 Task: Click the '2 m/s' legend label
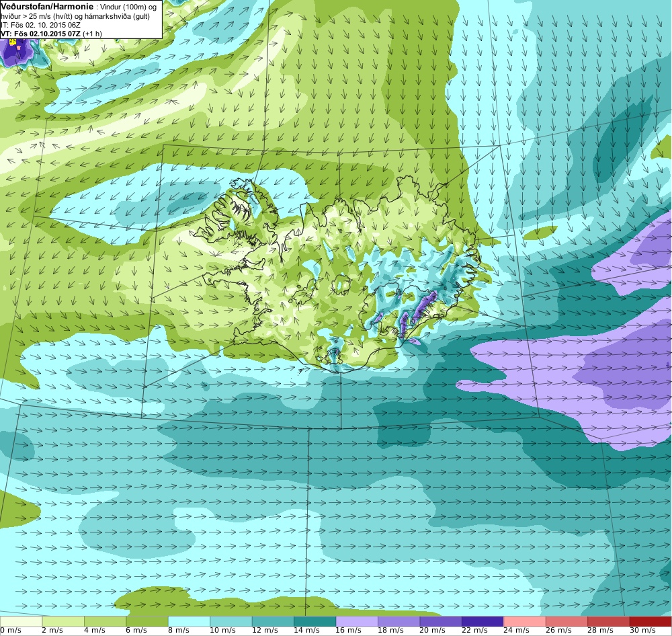[x=52, y=631]
